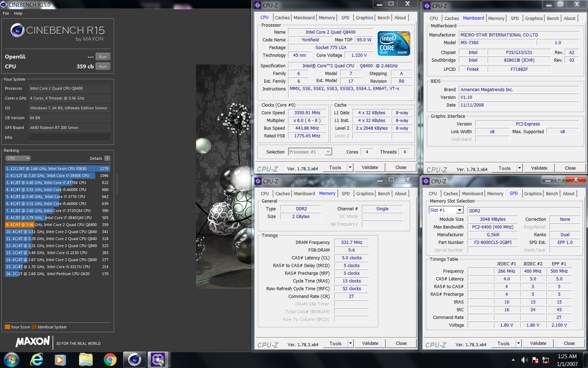This screenshot has width=588, height=368.
Task: Open SPD tab in top-left CPU-Z
Action: click(x=345, y=18)
